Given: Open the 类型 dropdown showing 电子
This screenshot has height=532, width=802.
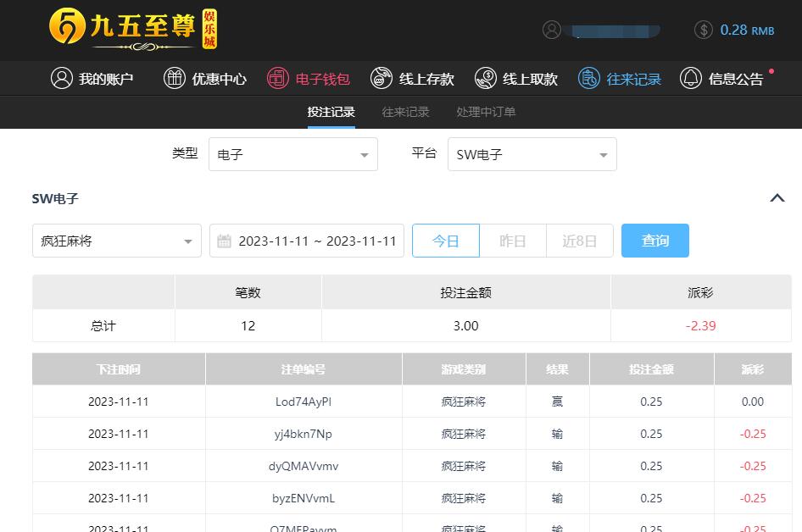Looking at the screenshot, I should pyautogui.click(x=293, y=154).
